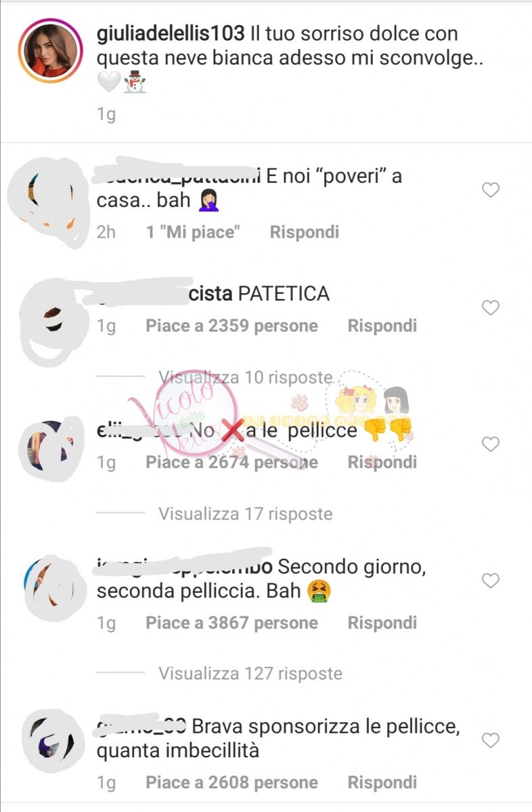The width and height of the screenshot is (532, 812).
Task: Reply to "No a le pellicce" comment
Action: (x=382, y=462)
